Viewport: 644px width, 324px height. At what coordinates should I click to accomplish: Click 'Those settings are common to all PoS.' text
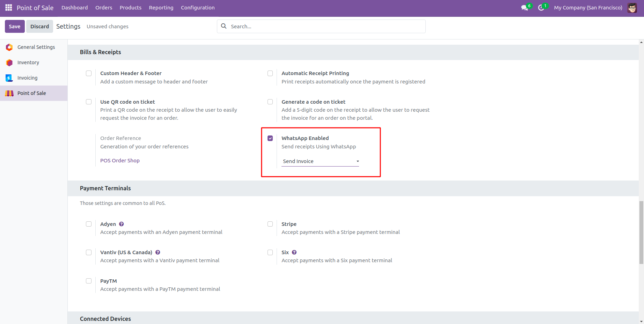tap(123, 203)
